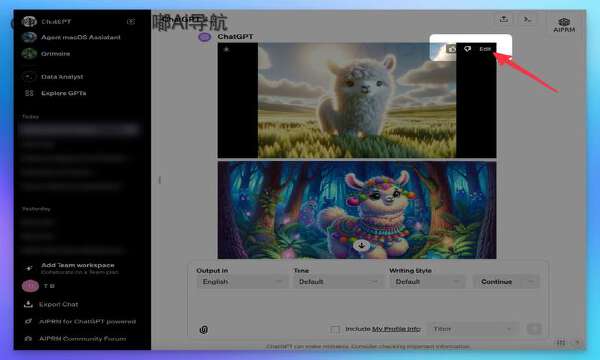Image resolution: width=600 pixels, height=360 pixels.
Task: Click the new chat icon beside ChatGPT
Action: pyautogui.click(x=131, y=21)
